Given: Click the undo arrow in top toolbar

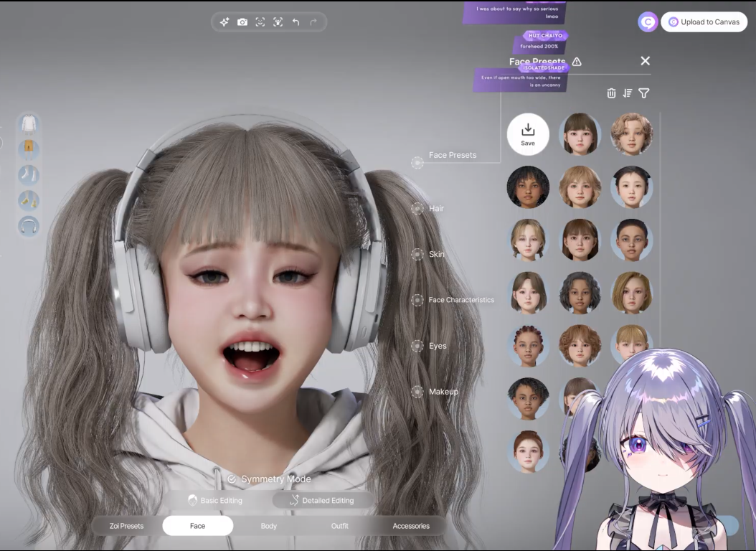Looking at the screenshot, I should [x=296, y=22].
